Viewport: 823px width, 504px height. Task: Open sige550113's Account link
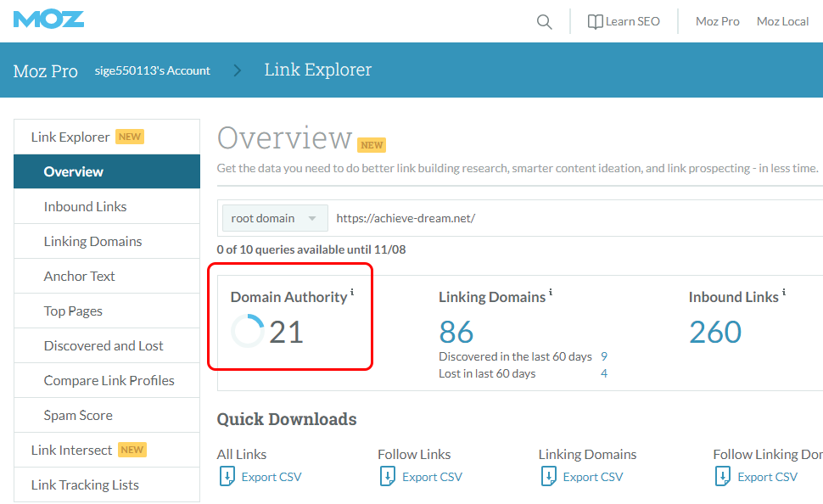point(152,70)
